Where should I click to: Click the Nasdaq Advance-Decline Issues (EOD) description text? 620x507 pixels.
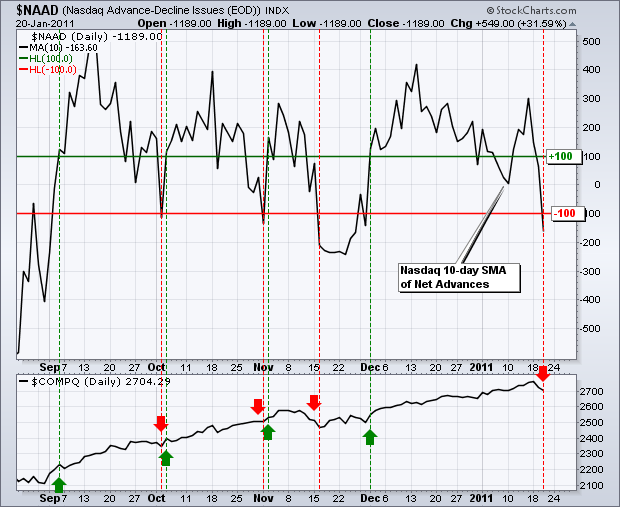(161, 11)
